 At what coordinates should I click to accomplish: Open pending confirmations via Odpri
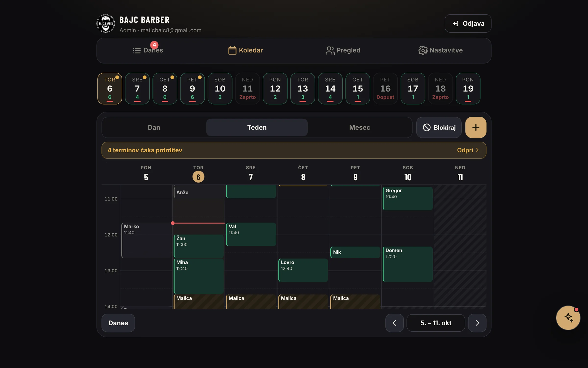point(468,150)
